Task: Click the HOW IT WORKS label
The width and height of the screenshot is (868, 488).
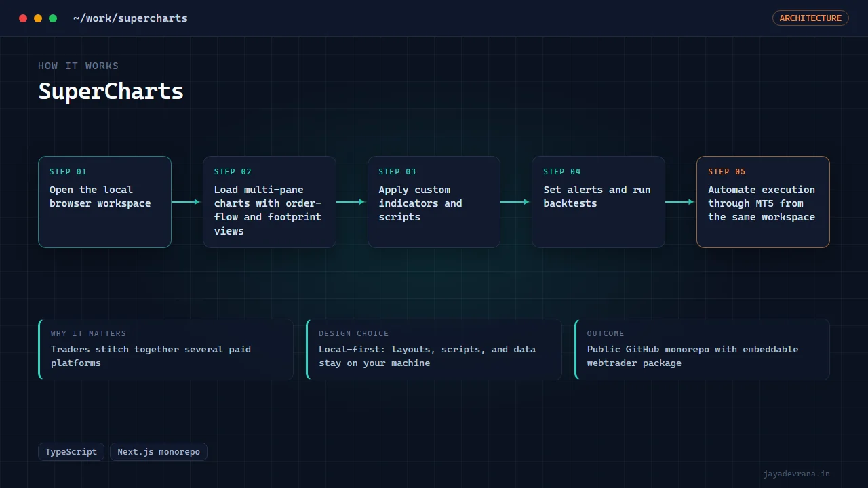Action: point(78,66)
